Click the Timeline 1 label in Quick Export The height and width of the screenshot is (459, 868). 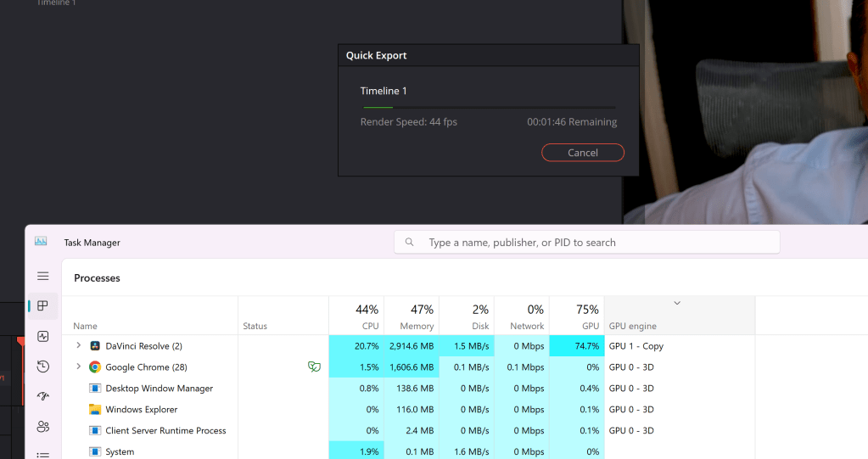pos(384,91)
